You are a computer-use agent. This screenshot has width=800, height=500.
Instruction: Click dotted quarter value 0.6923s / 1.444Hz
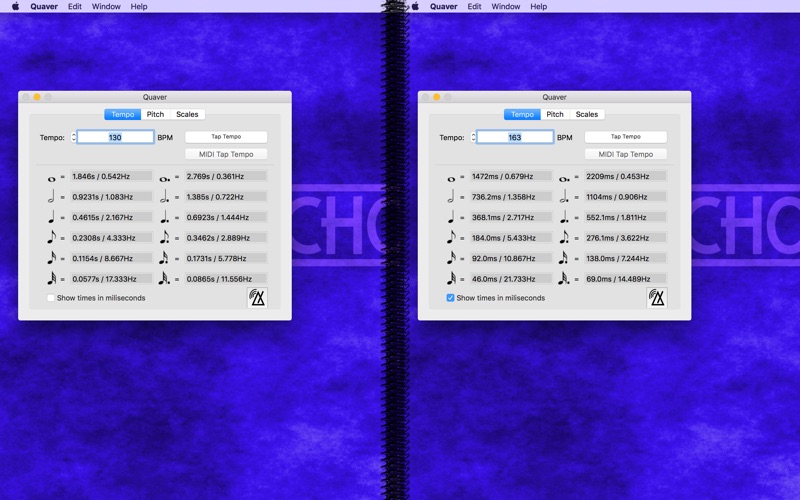point(226,217)
